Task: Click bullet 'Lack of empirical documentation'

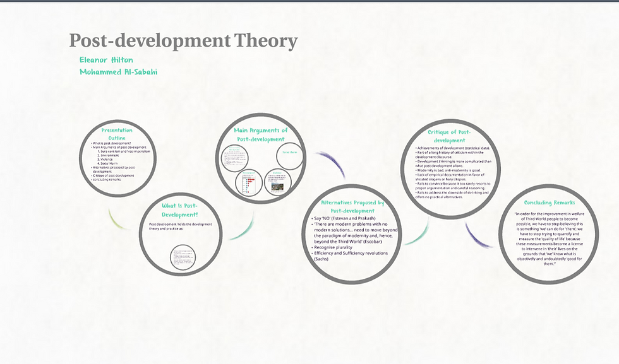Action: (x=450, y=177)
